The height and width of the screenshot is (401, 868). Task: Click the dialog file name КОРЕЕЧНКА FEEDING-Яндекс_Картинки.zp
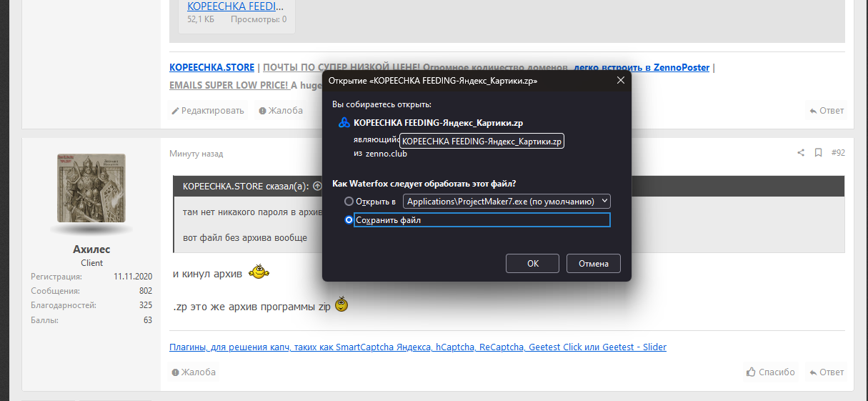(439, 123)
